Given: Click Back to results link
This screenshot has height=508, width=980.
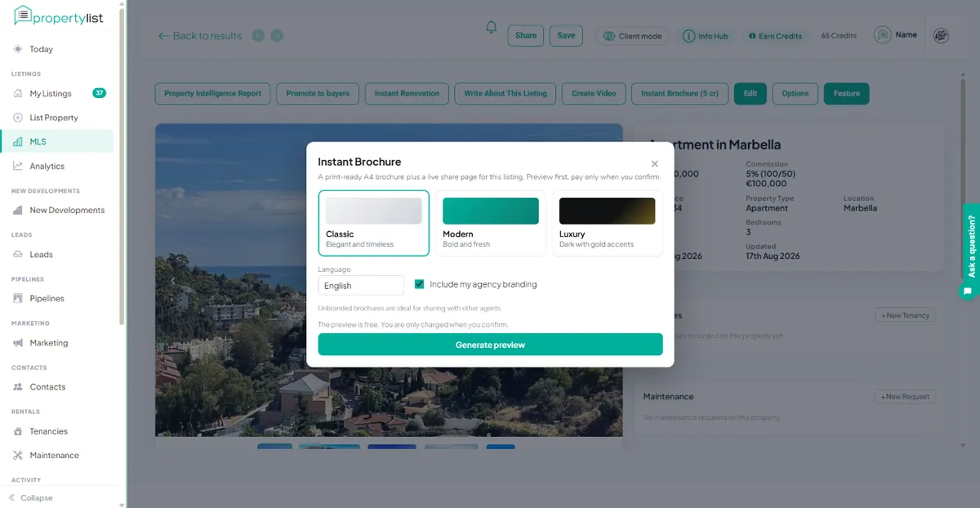Looking at the screenshot, I should click(200, 35).
